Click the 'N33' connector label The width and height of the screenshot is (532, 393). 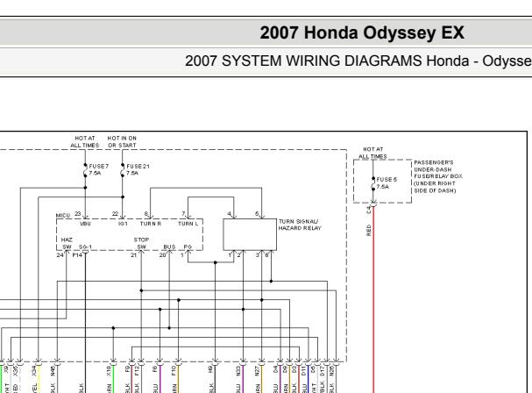238,370
